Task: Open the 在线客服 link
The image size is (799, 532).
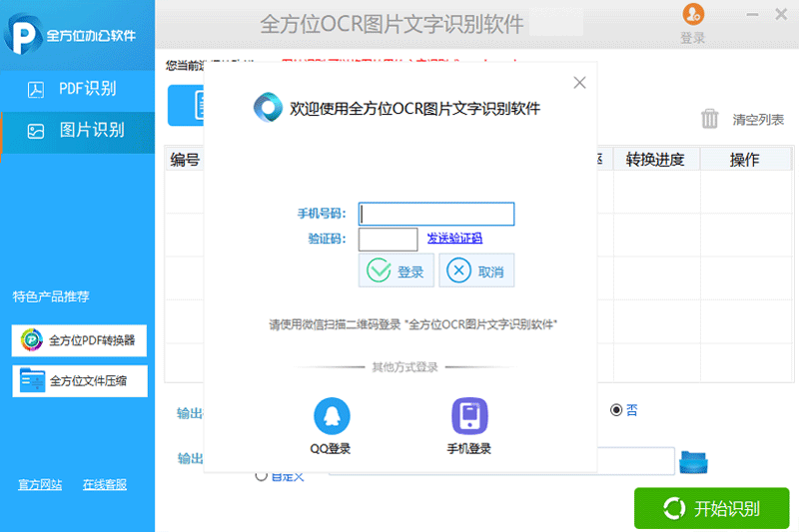Action: pyautogui.click(x=105, y=485)
